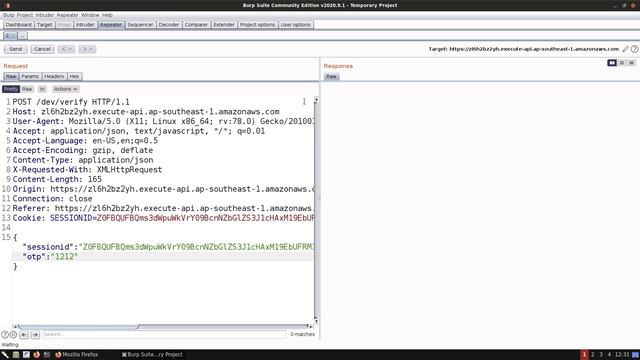Switch editor to Pretty view
This screenshot has width=640, height=360.
point(11,89)
